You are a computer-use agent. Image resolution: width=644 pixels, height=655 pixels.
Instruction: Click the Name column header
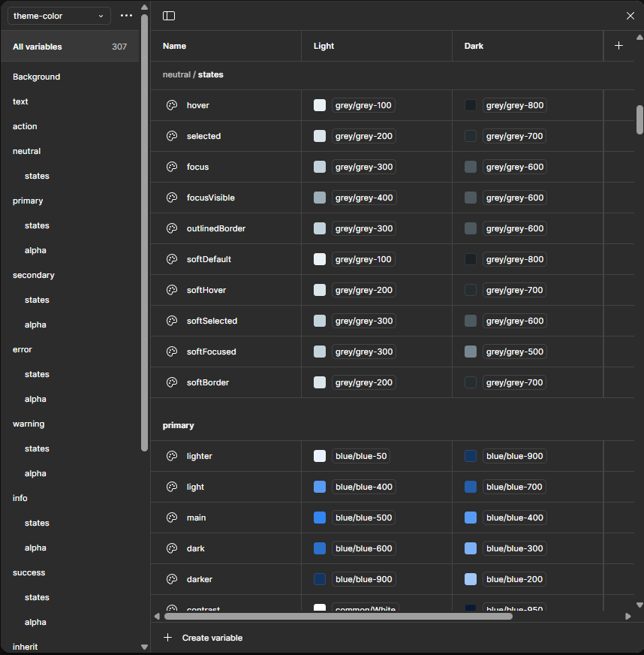(174, 46)
